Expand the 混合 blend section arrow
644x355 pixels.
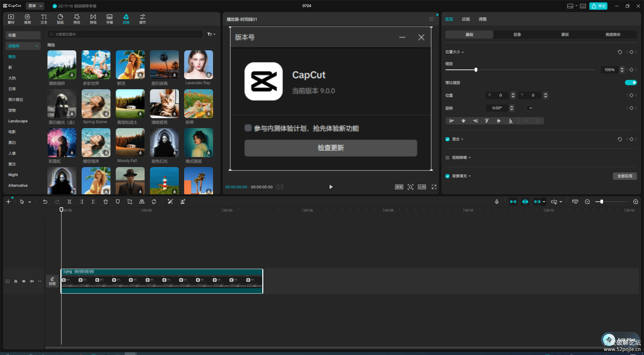coord(462,139)
